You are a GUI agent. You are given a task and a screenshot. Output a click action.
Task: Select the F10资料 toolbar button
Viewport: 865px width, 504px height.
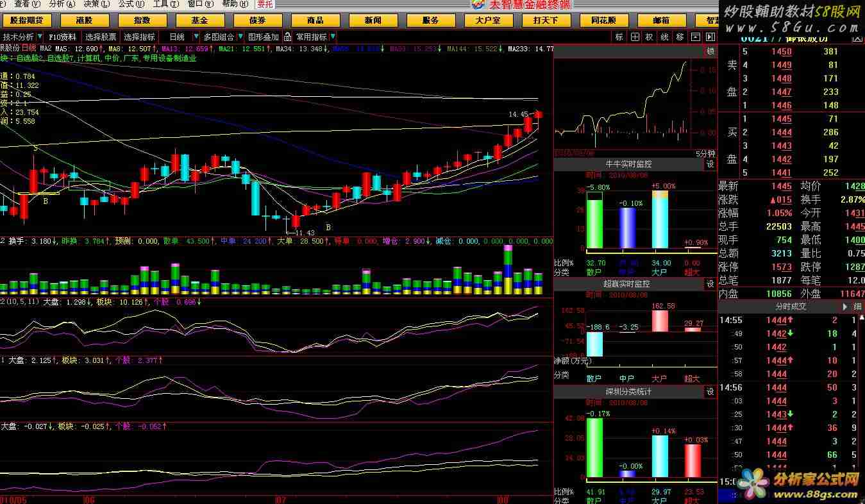click(x=63, y=37)
